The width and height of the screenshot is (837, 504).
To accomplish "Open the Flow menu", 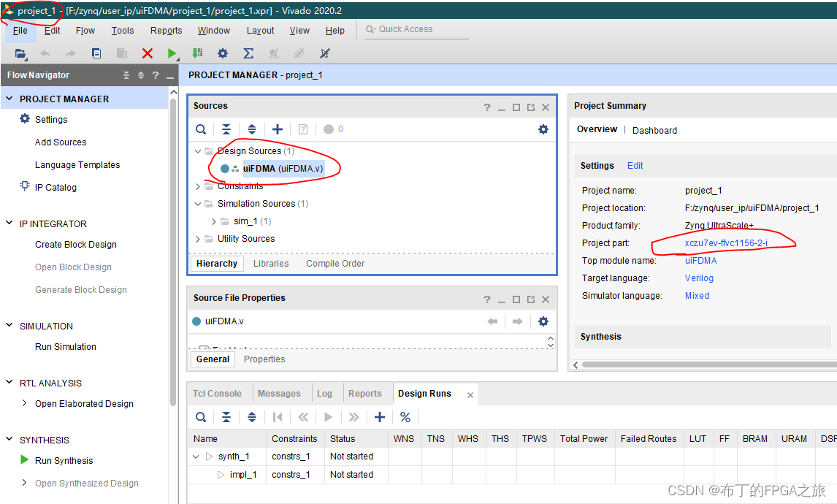I will (x=85, y=31).
